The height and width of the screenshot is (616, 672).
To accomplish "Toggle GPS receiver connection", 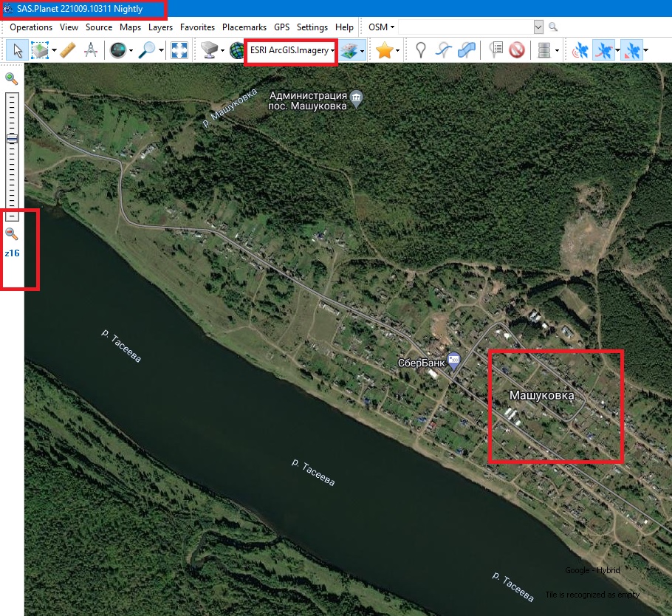I will click(581, 50).
